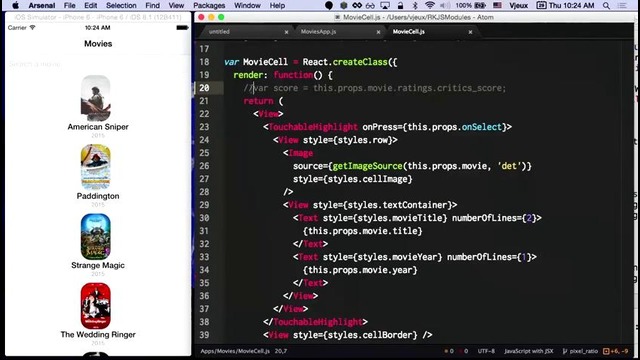640x360 pixels.
Task: Open the JavaScript with JSX grammar selector
Action: pyautogui.click(x=529, y=351)
